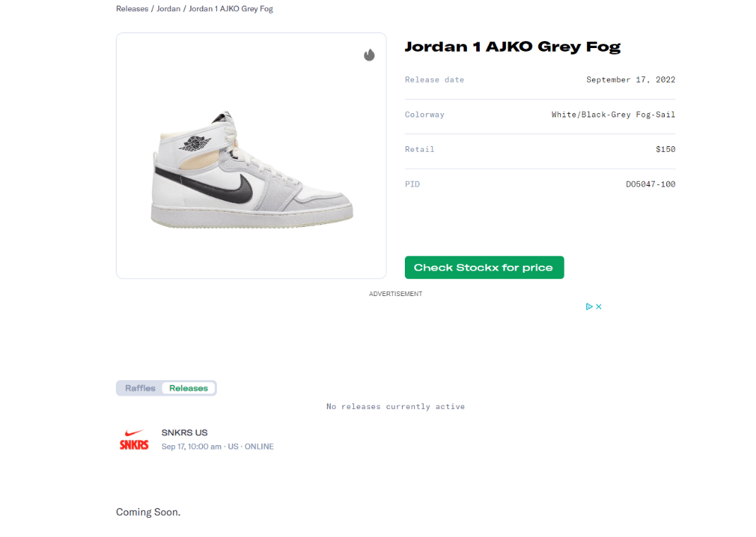
Task: Click the Jordan 1 AJKO Grey Fog breadcrumb
Action: pyautogui.click(x=230, y=8)
